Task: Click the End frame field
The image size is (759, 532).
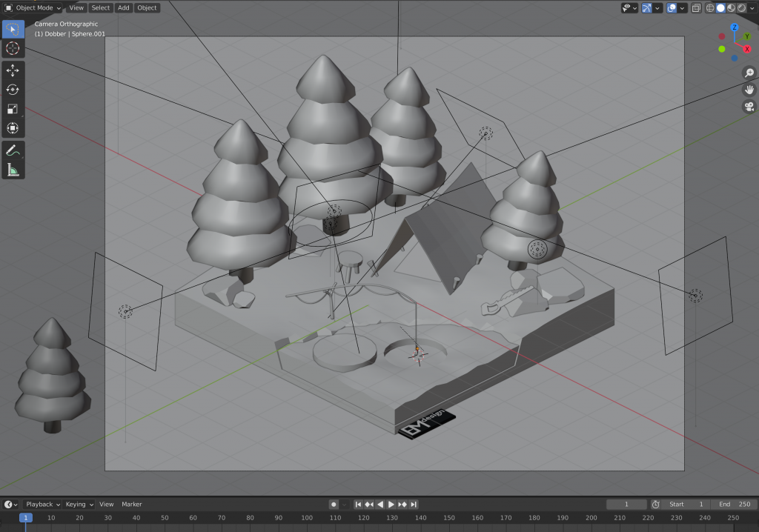Action: pos(734,505)
